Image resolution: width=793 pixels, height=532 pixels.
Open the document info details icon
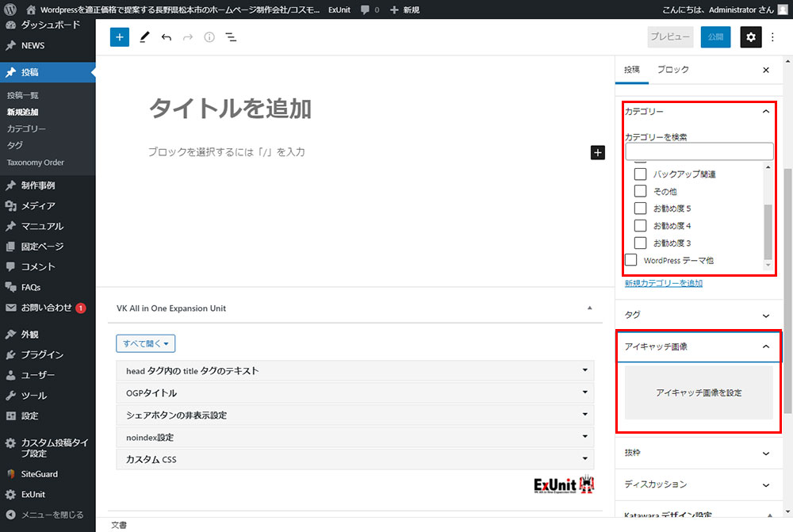[209, 37]
